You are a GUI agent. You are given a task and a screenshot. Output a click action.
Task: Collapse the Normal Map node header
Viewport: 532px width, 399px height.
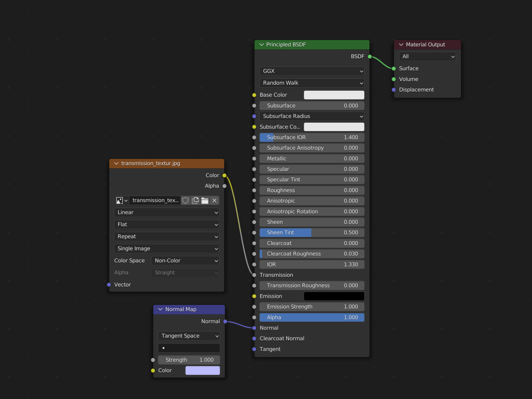coord(160,309)
